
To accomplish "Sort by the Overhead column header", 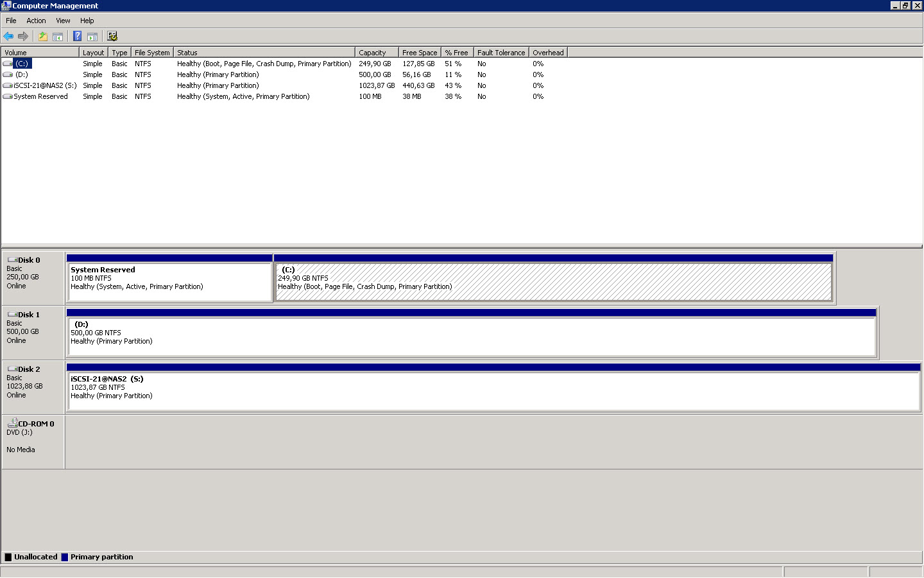I will [x=548, y=53].
